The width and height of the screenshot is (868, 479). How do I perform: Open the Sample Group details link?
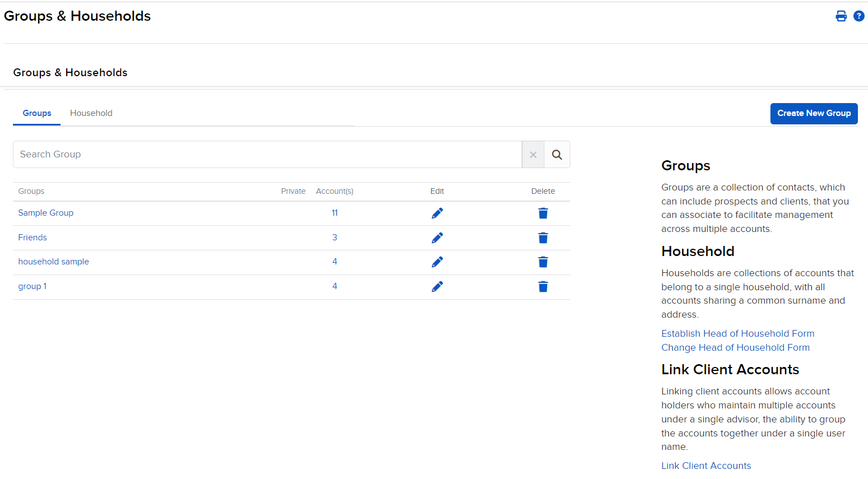click(45, 213)
